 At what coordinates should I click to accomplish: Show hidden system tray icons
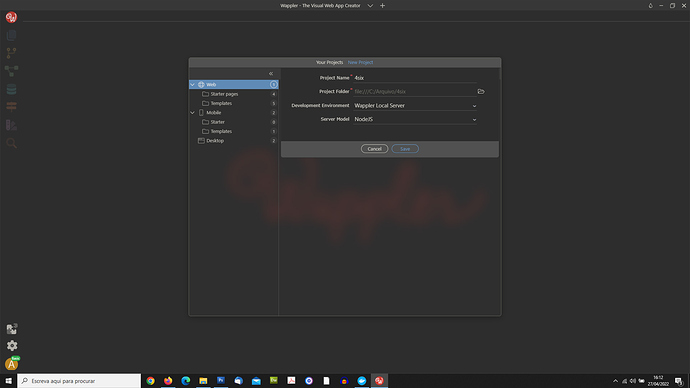pos(615,381)
